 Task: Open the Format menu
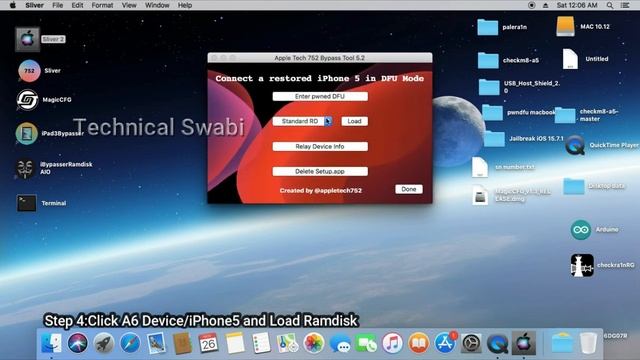click(x=102, y=5)
